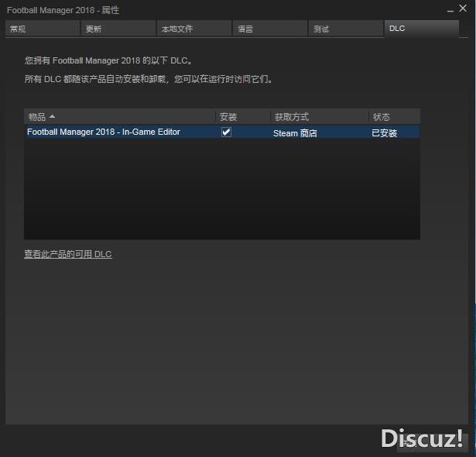Minimize the properties window
Image resolution: width=476 pixels, height=457 pixels.
coord(450,11)
